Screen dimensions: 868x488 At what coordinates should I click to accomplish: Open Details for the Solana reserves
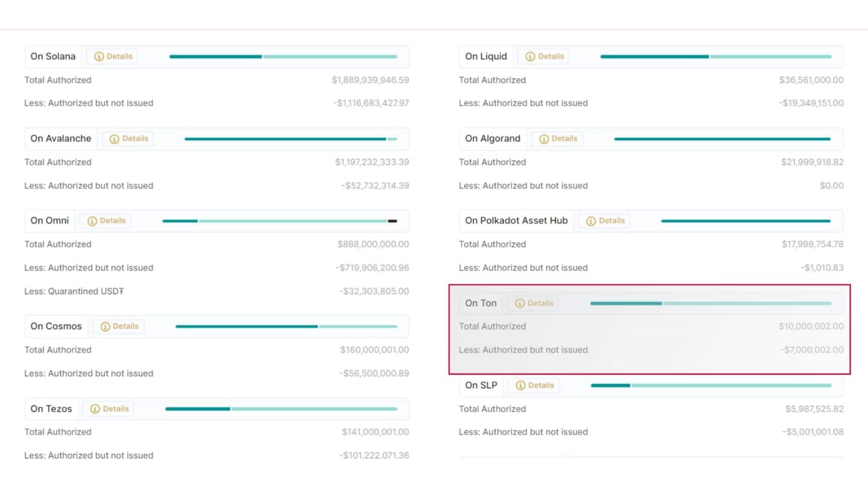click(112, 56)
